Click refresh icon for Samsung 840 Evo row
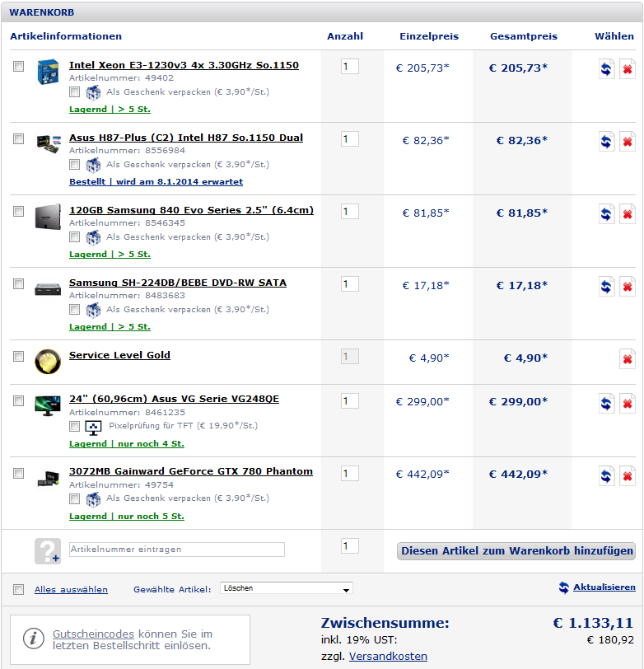The image size is (644, 669). (x=606, y=213)
